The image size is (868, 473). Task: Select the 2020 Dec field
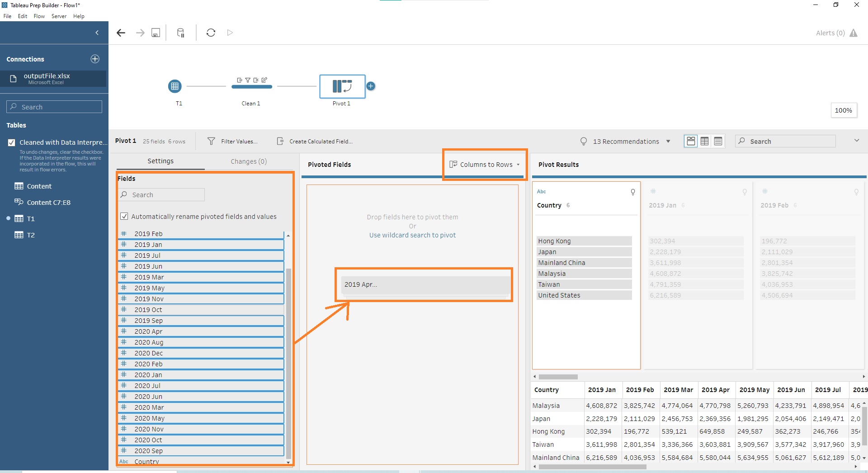(x=201, y=353)
